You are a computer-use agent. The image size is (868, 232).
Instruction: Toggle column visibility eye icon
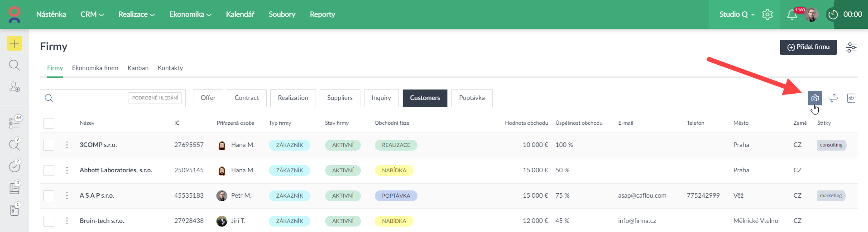851,98
